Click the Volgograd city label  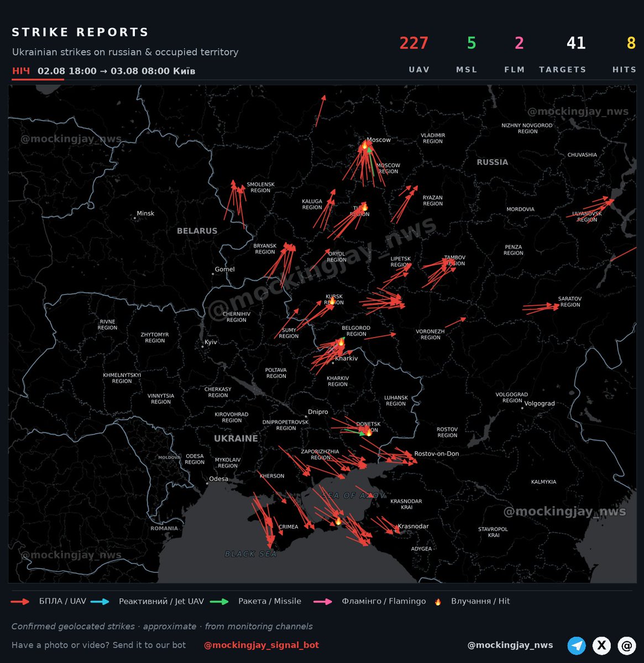[x=540, y=404]
